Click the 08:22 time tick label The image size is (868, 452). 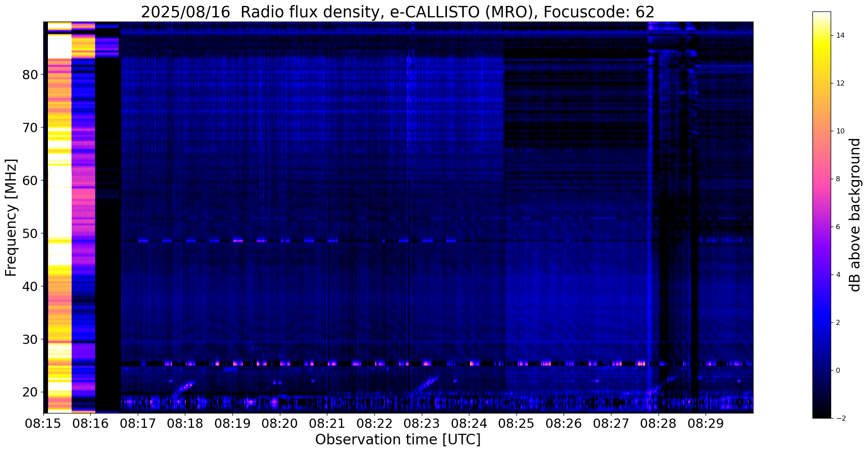click(374, 423)
